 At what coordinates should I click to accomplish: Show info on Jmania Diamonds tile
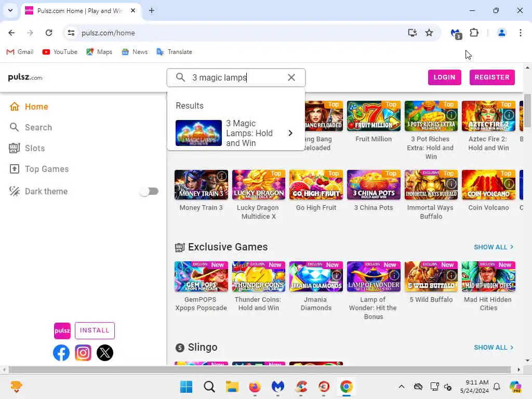[336, 275]
